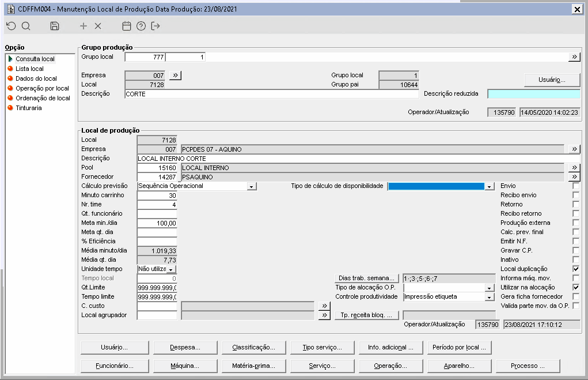Open search with the magnifier icon
588x380 pixels.
pyautogui.click(x=26, y=26)
